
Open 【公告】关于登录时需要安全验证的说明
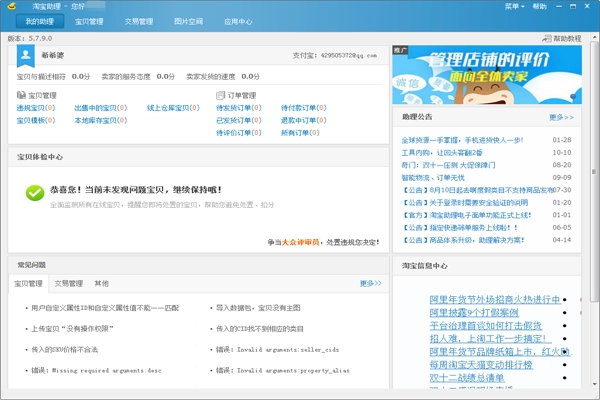point(465,202)
